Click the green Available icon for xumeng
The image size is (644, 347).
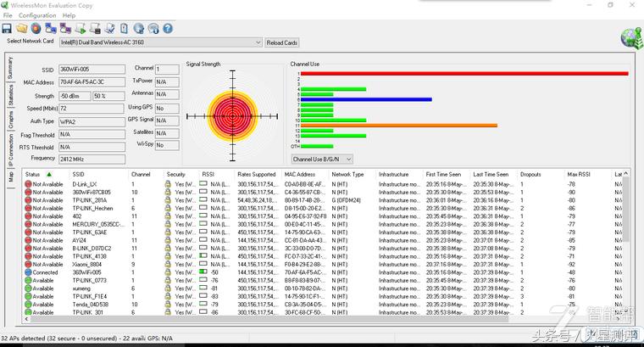click(x=28, y=288)
